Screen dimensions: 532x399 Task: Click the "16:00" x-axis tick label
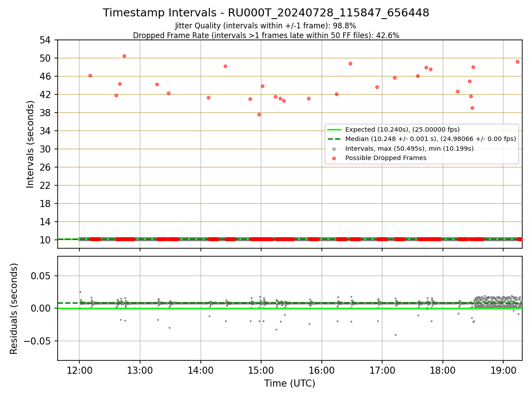(321, 371)
